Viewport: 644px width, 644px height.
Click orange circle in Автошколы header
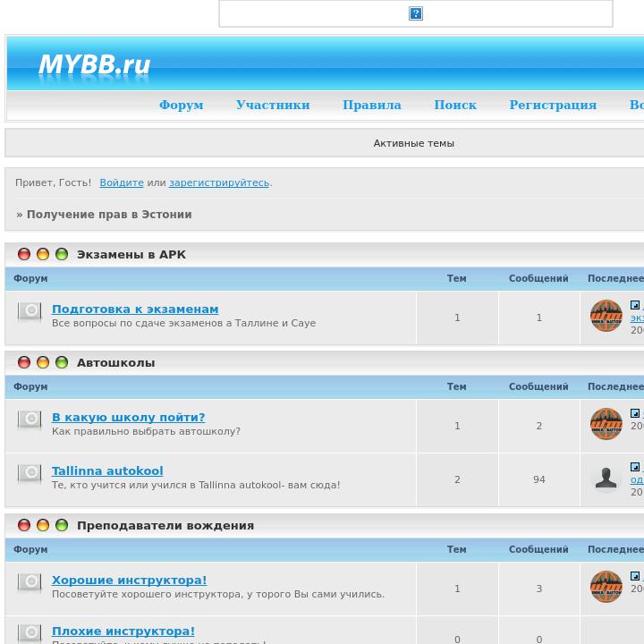pyautogui.click(x=43, y=362)
